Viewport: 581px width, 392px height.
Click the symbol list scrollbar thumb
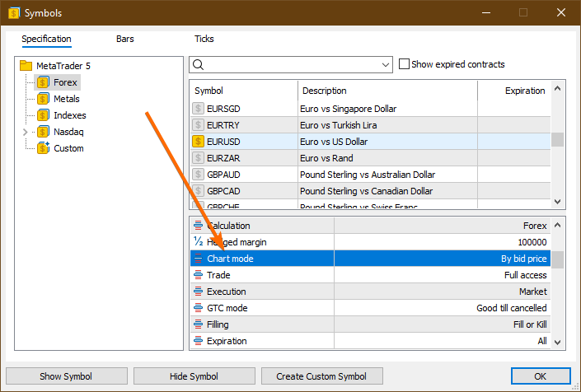click(x=557, y=139)
